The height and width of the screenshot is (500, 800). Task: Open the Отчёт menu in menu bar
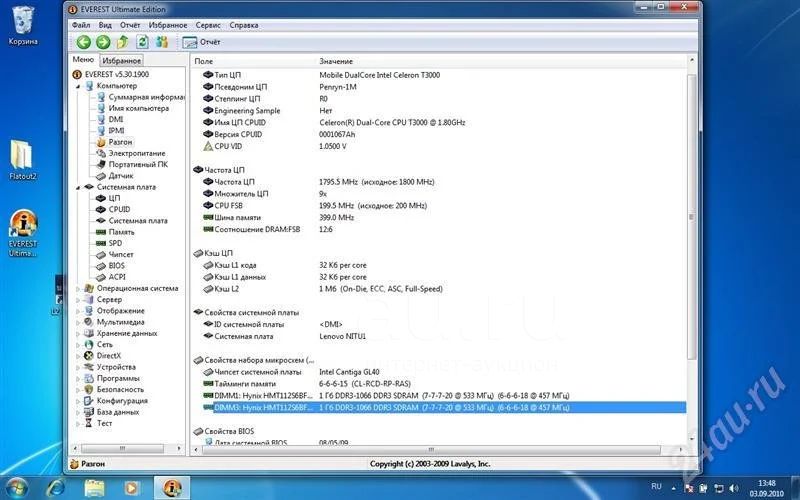[x=130, y=25]
